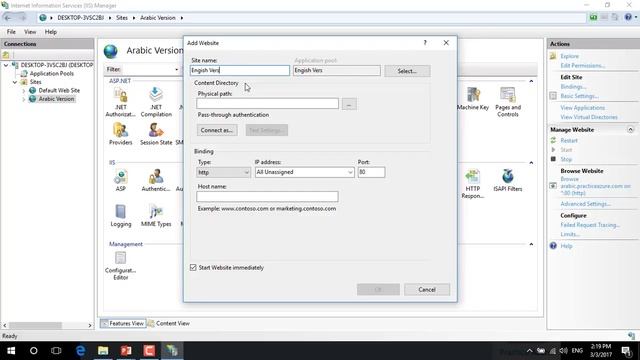Screen dimensions: 640x360
Task: Select Default Web Site in tree
Action: click(x=59, y=91)
